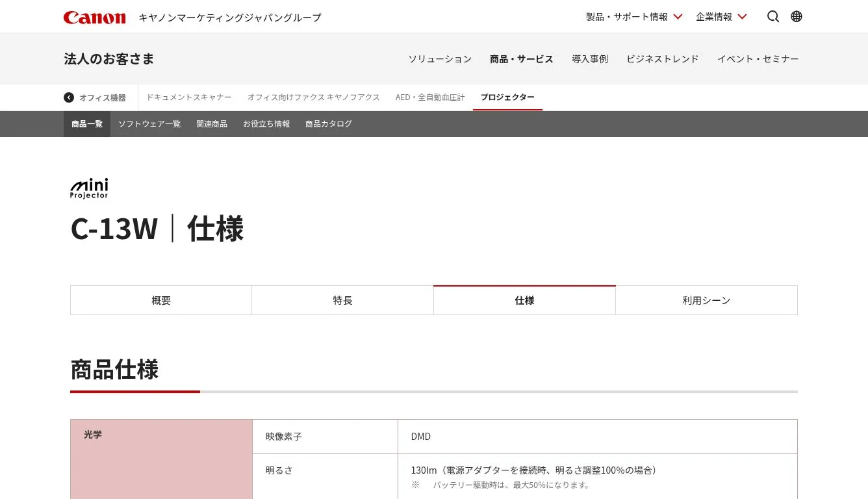Open 導入事例 menu
868x499 pixels.
pyautogui.click(x=590, y=59)
